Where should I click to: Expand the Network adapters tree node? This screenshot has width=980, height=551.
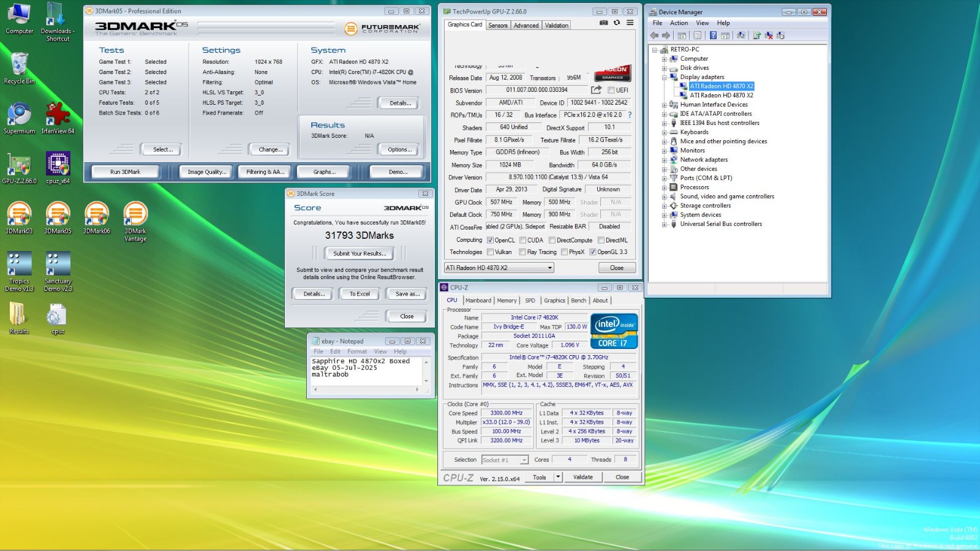664,160
